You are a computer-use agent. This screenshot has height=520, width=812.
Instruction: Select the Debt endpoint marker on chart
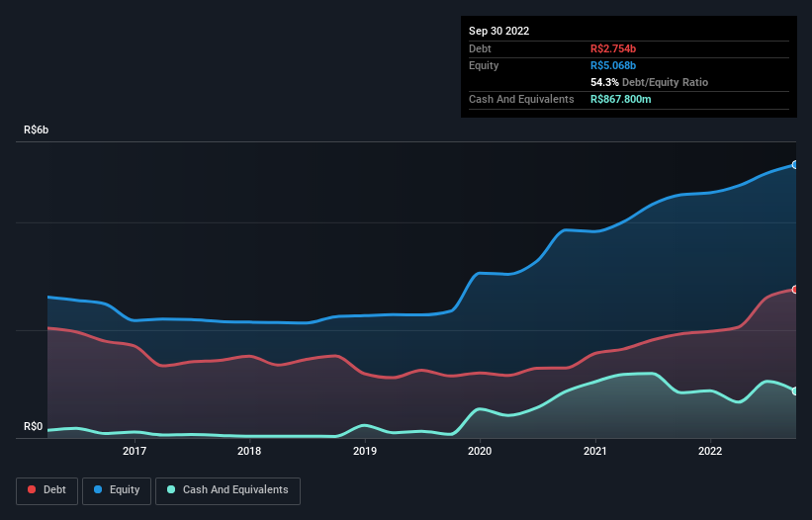click(x=795, y=290)
